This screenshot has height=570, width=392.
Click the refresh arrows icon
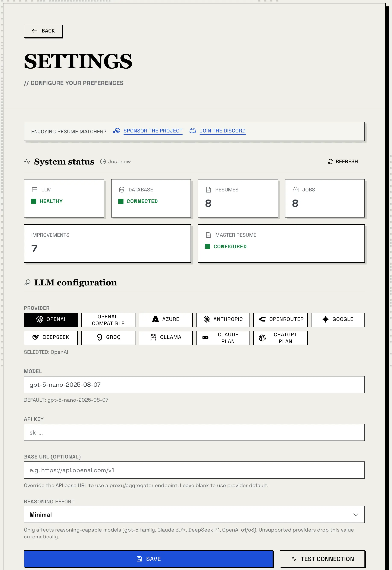click(x=331, y=162)
